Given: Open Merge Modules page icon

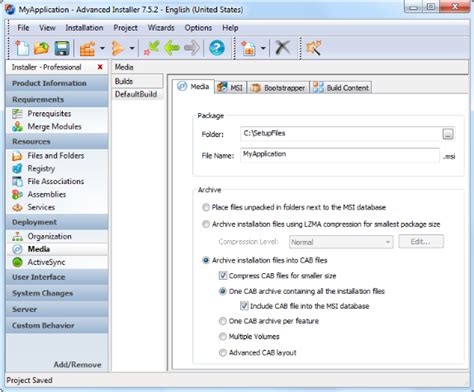Looking at the screenshot, I should [x=17, y=127].
